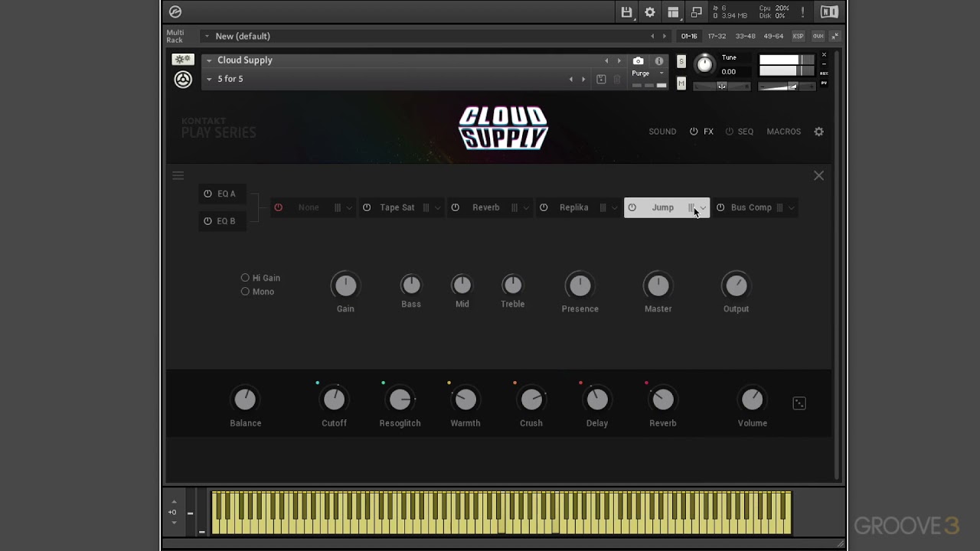This screenshot has width=980, height=551.
Task: Show instrument info icon
Action: 659,60
